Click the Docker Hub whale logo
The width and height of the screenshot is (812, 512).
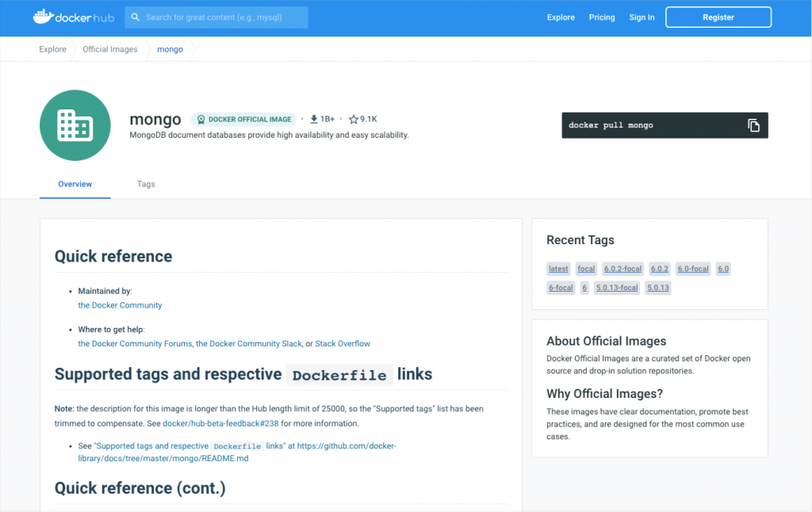click(x=73, y=17)
